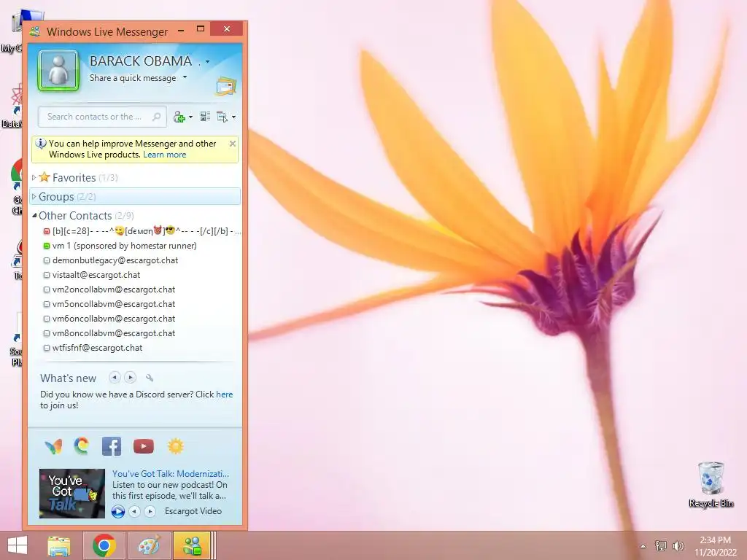Click the show menu icon

click(222, 117)
